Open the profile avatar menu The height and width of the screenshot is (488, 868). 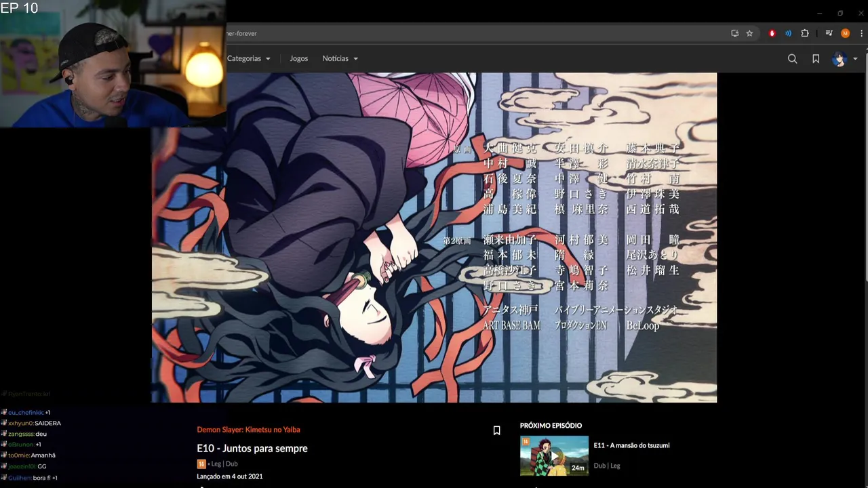(x=840, y=59)
